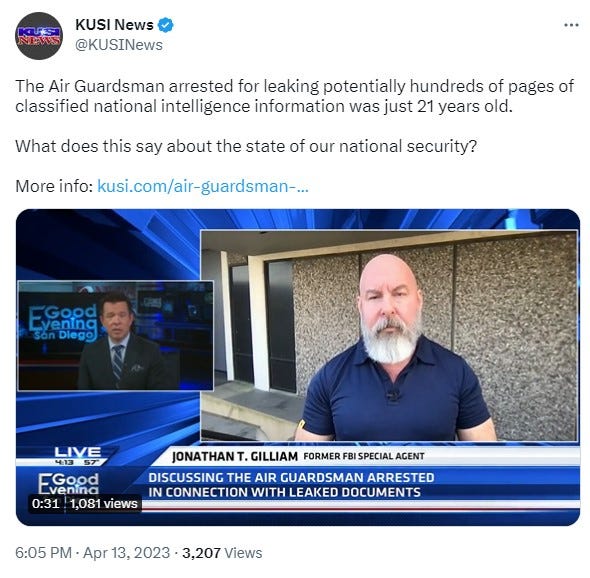Image resolution: width=590 pixels, height=578 pixels.
Task: Click the 'Discussing the Air Guardsman' headline banner
Action: click(291, 485)
